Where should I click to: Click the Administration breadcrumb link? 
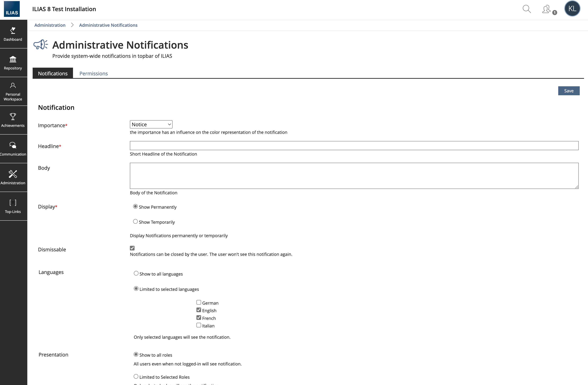click(50, 25)
